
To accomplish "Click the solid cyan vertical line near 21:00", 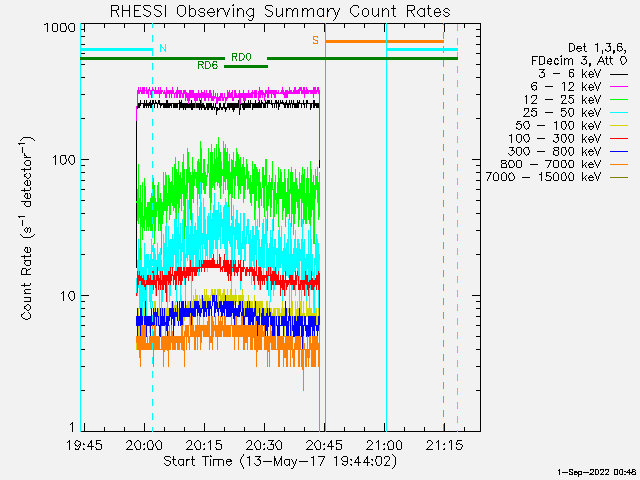I will tap(387, 227).
